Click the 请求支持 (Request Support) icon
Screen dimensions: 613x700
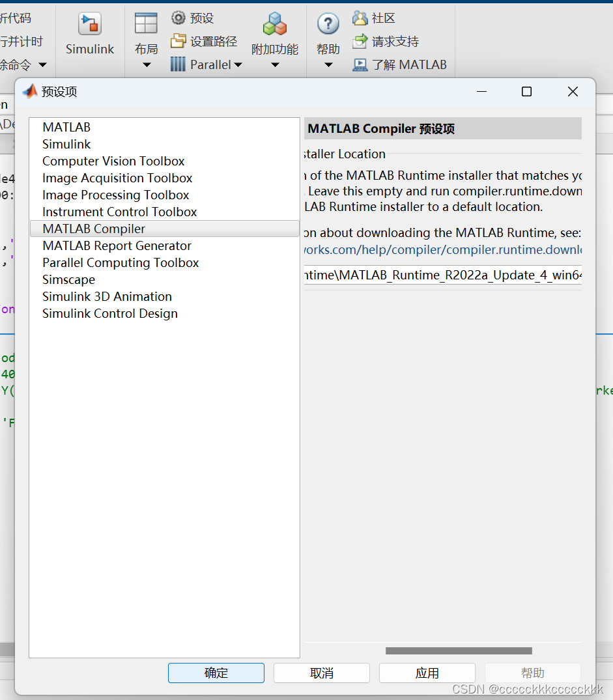click(361, 40)
